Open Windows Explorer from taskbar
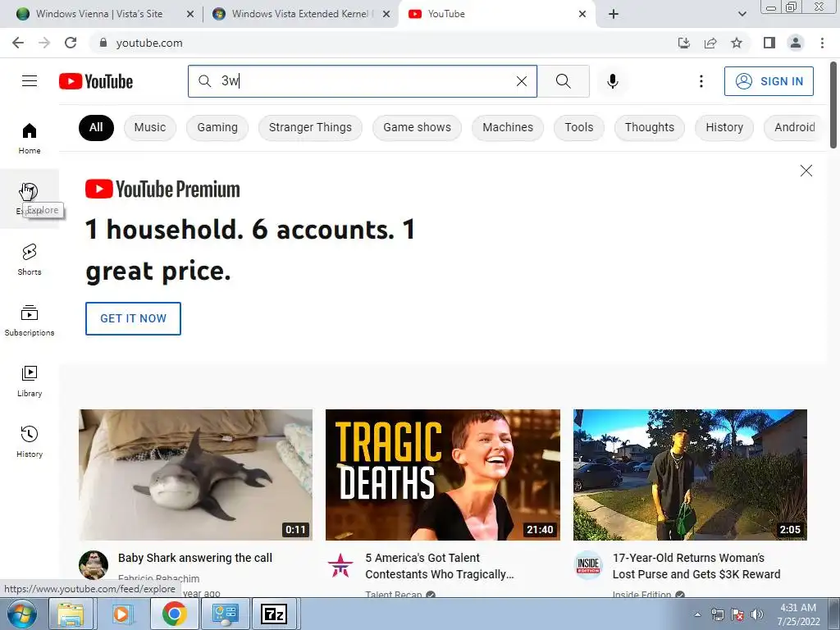 pyautogui.click(x=71, y=614)
